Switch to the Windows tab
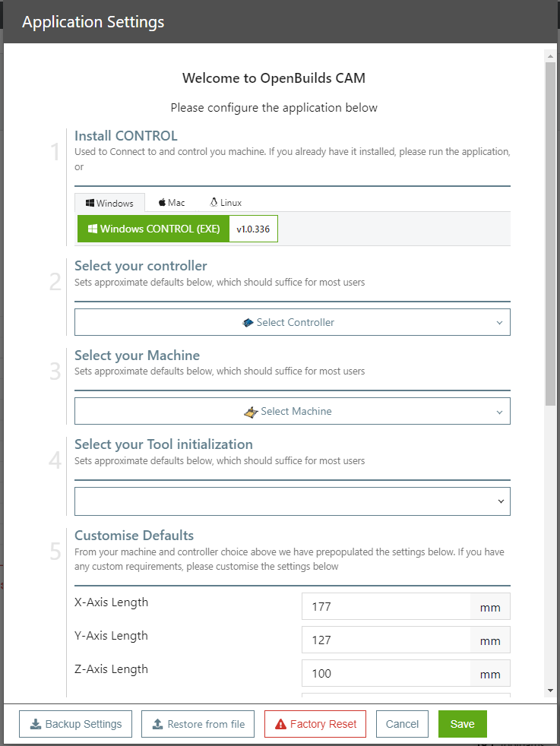Image resolution: width=560 pixels, height=746 pixels. 109,203
